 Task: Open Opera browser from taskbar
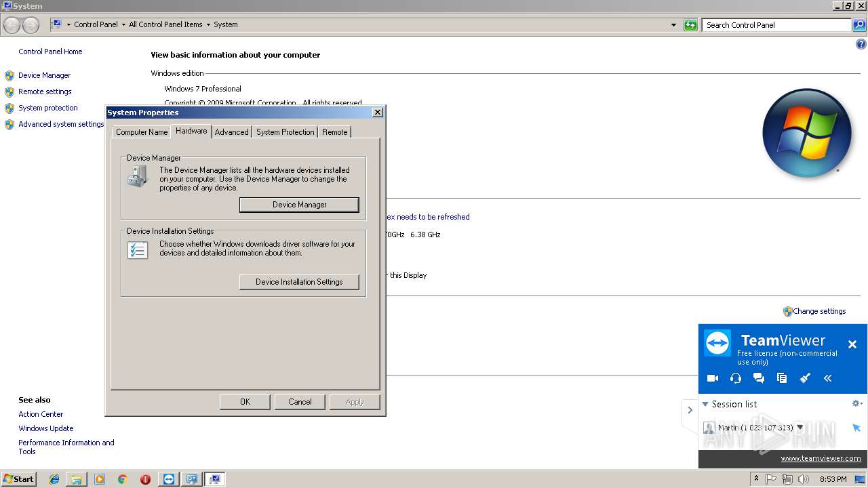coord(145,479)
